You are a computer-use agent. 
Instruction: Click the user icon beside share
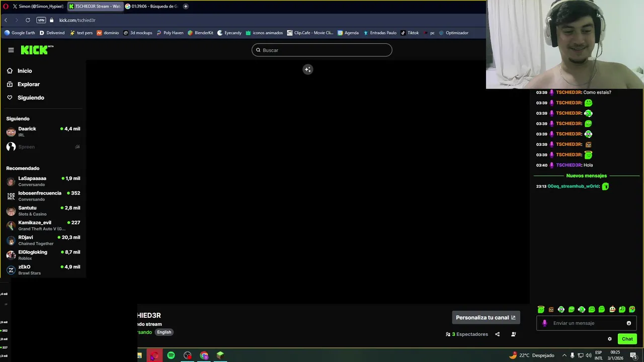click(513, 334)
